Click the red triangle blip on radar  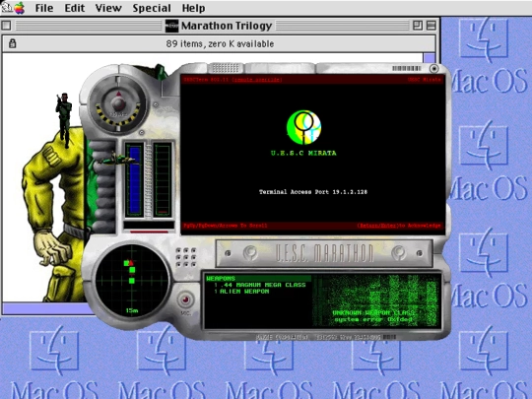(x=131, y=262)
